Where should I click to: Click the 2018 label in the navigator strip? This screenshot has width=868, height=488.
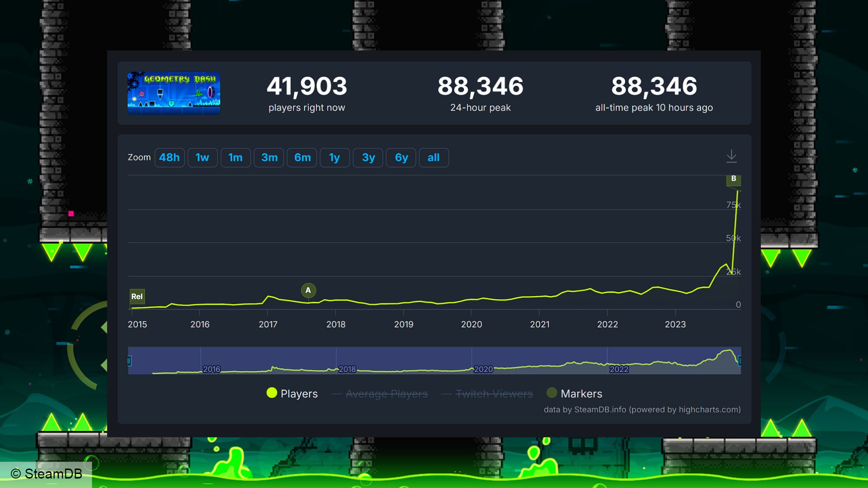347,369
